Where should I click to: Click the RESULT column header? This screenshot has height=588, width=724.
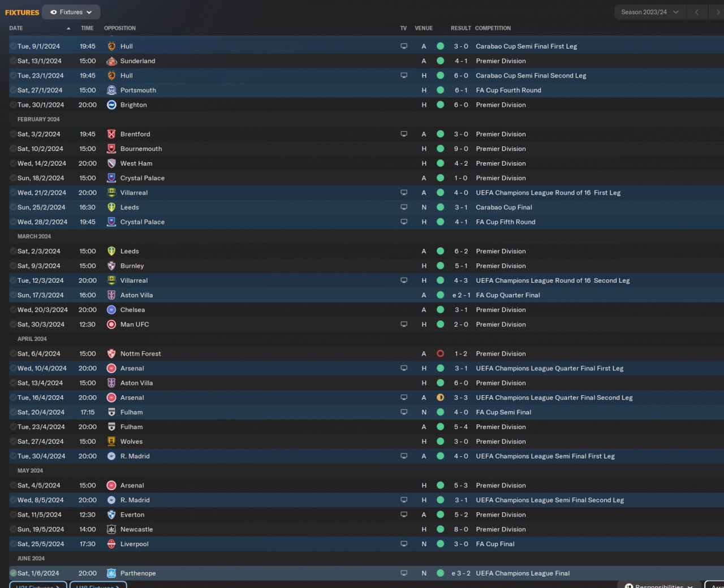point(461,28)
